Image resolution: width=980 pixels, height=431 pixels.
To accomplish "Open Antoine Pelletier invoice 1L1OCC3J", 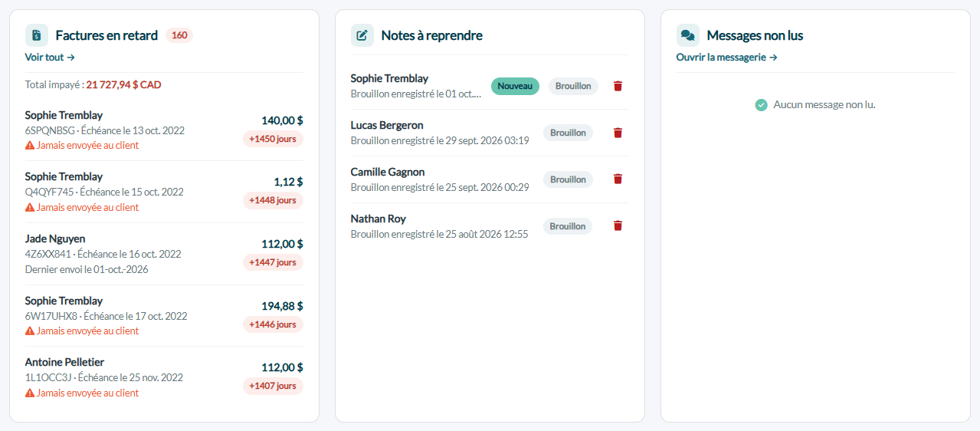I will (164, 377).
